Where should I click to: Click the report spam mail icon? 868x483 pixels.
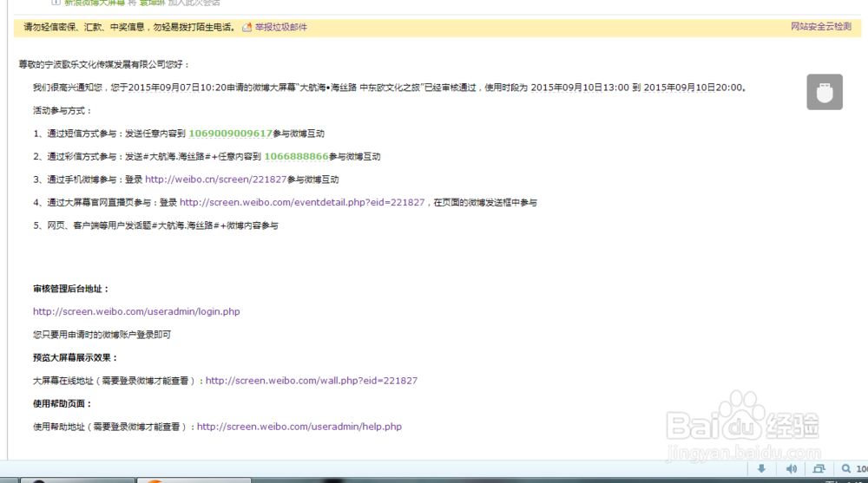pos(247,27)
